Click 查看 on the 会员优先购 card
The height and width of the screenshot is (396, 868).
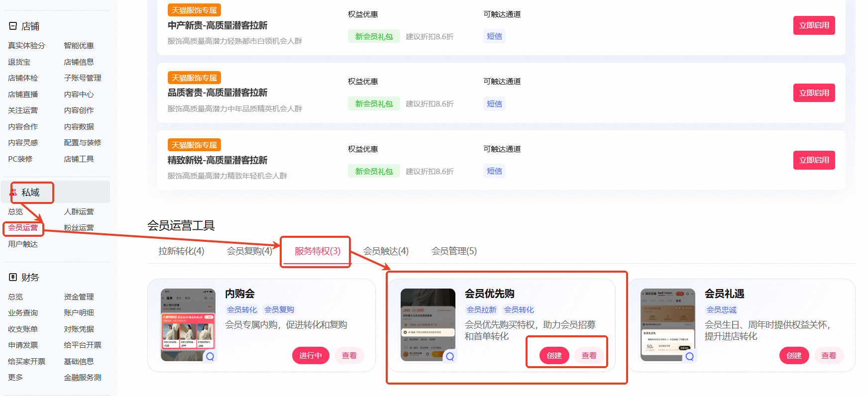589,355
